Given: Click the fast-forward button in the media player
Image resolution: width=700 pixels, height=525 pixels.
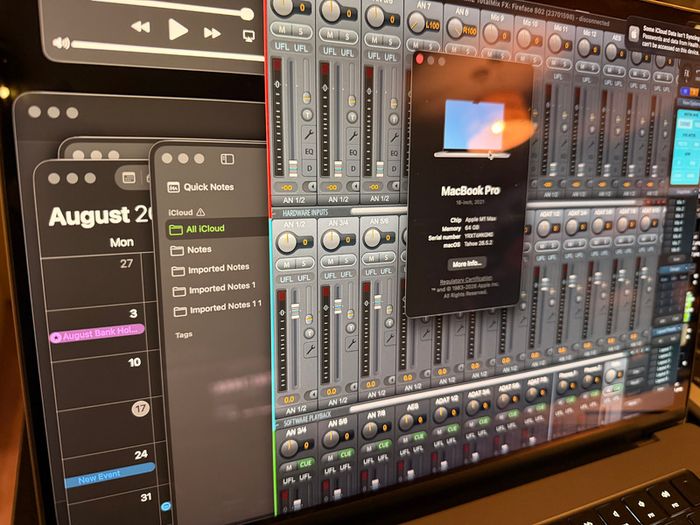Looking at the screenshot, I should 212,33.
